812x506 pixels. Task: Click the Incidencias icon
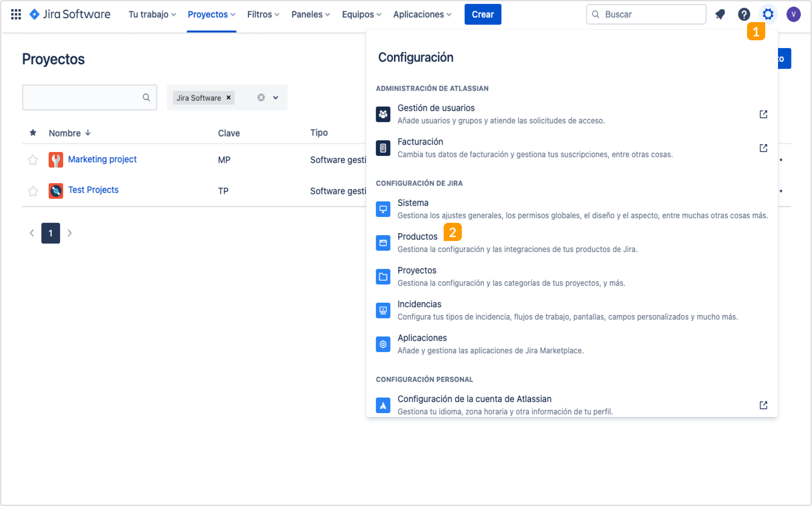[x=383, y=310]
